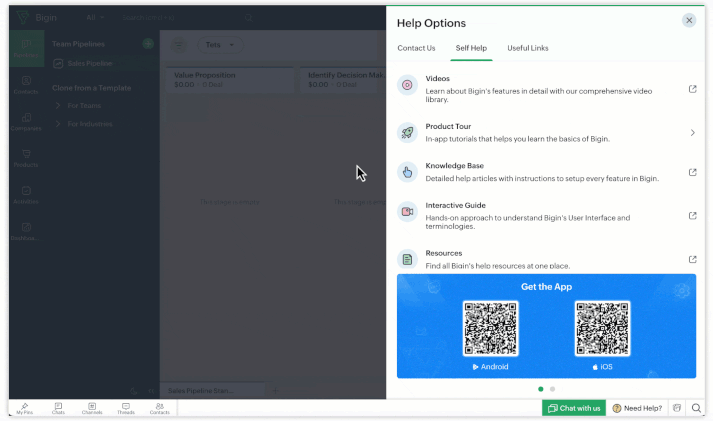This screenshot has height=421, width=713.
Task: Open Products in left sidebar
Action: click(26, 158)
